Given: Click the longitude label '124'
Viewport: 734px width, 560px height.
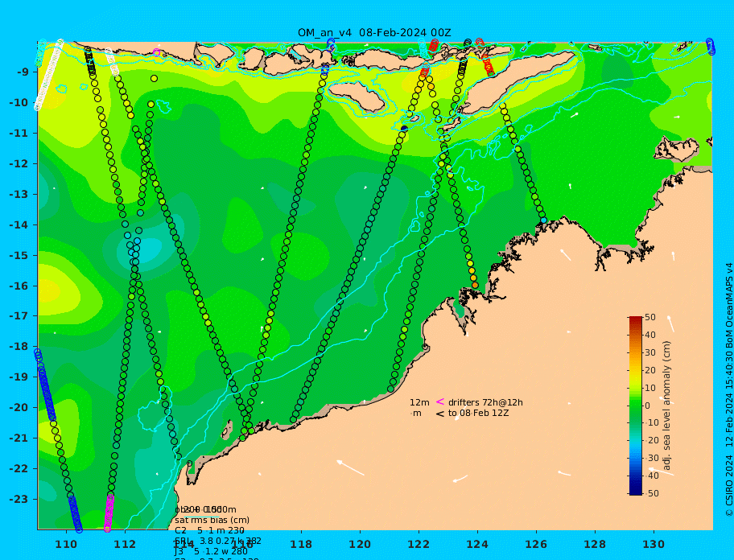Looking at the screenshot, I should (x=477, y=544).
